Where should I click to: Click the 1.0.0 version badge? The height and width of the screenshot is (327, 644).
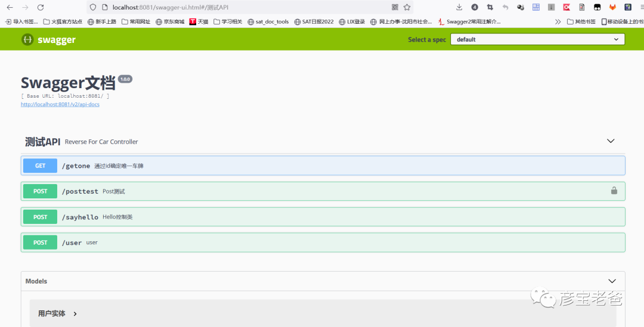click(125, 79)
